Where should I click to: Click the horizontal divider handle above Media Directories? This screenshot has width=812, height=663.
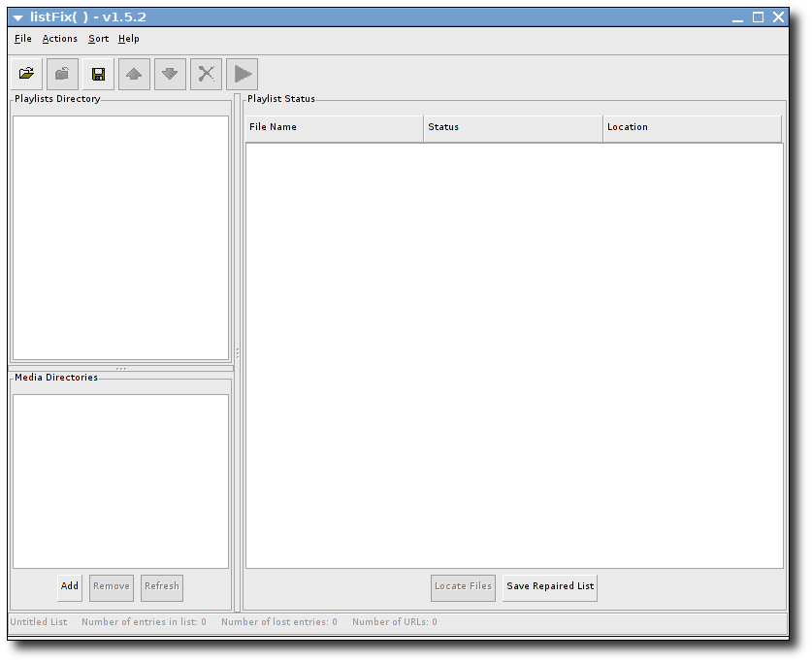click(121, 368)
